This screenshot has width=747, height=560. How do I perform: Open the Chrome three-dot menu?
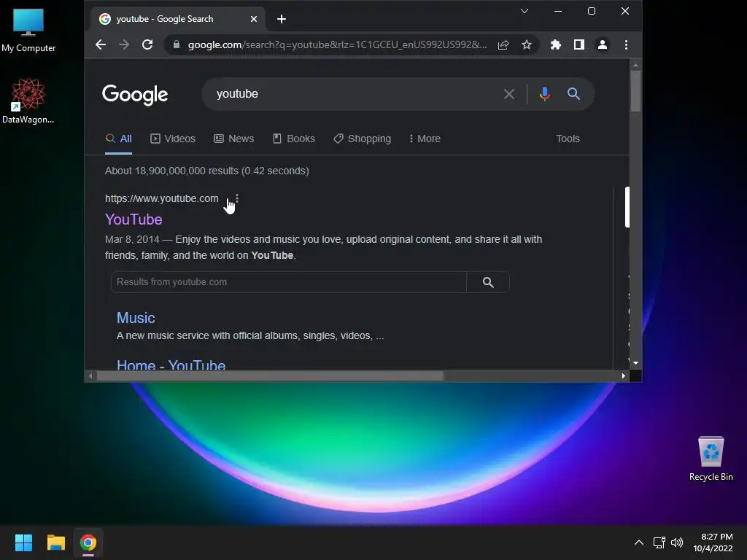coord(626,44)
